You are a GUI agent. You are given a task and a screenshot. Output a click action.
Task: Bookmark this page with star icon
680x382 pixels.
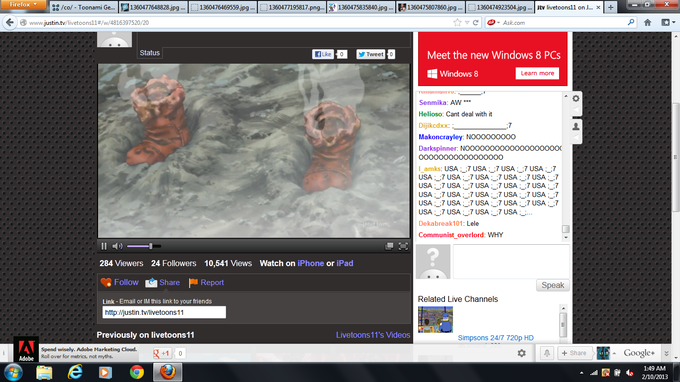[457, 23]
